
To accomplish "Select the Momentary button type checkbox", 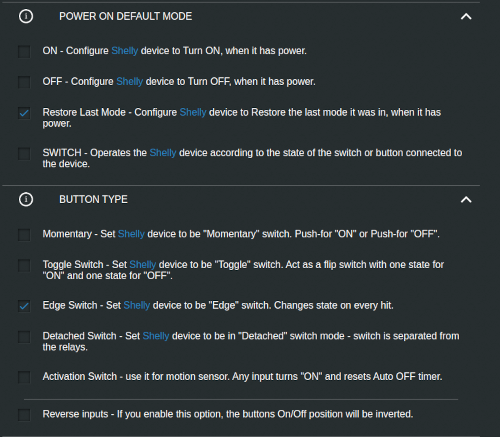I will [24, 235].
